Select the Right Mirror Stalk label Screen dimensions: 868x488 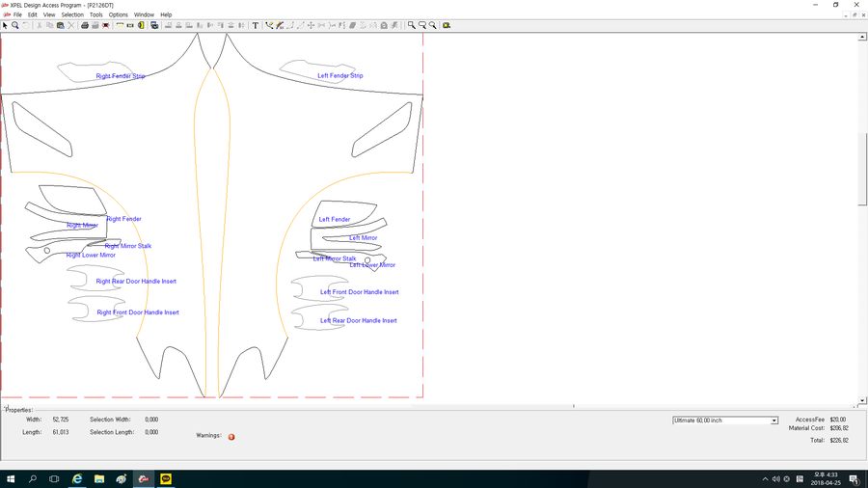(128, 246)
